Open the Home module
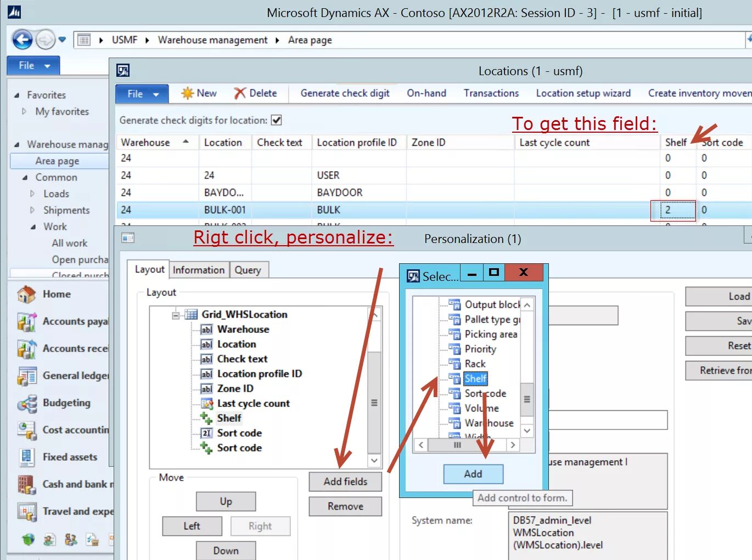752x560 pixels. [x=57, y=294]
